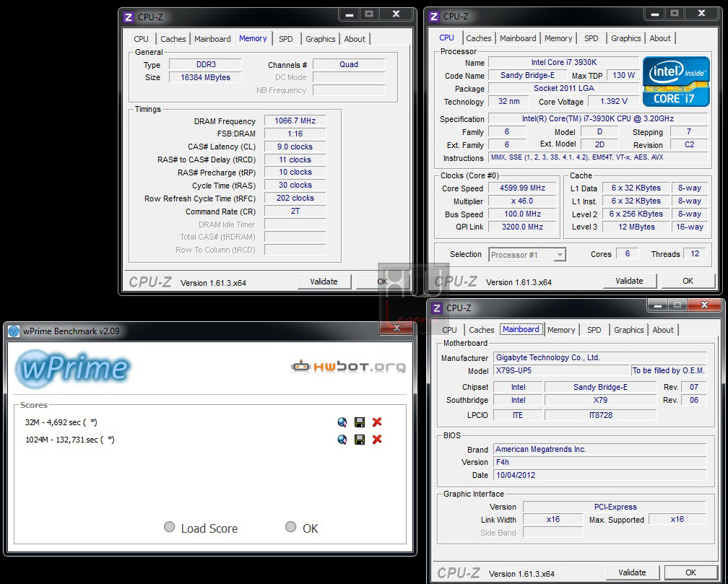728x584 pixels.
Task: Click OK in the CPU window
Action: tap(688, 281)
